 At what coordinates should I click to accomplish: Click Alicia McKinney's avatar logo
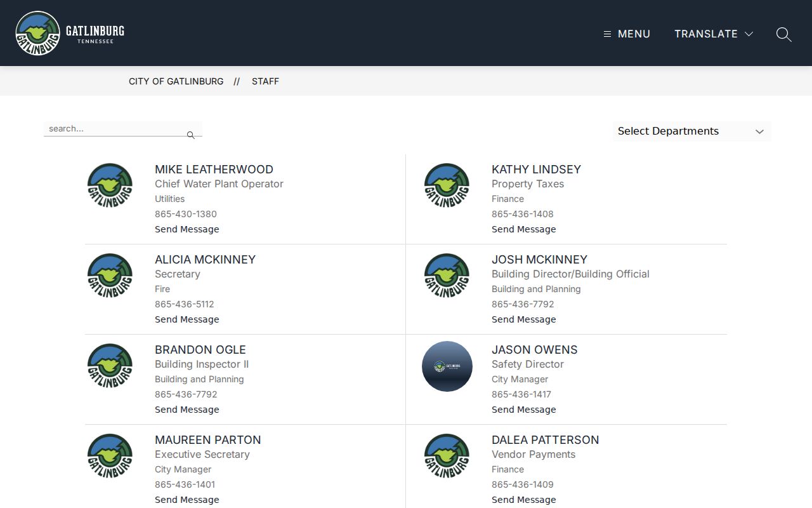pos(110,275)
